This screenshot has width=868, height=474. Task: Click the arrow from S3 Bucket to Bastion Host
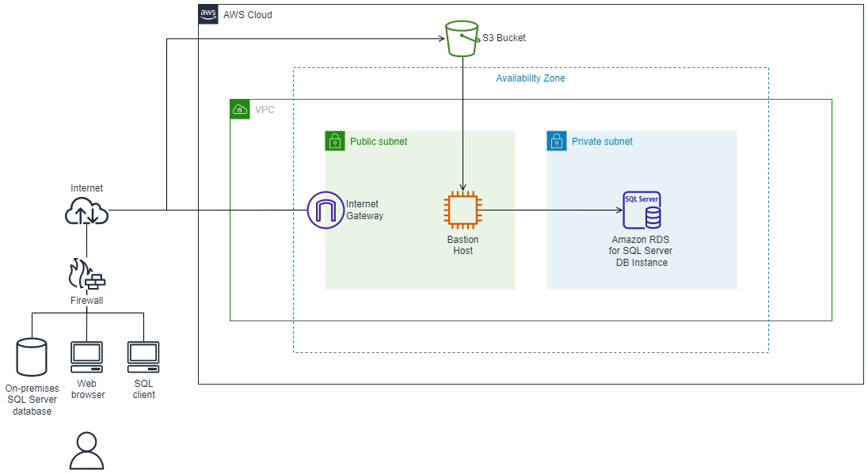pos(463,119)
